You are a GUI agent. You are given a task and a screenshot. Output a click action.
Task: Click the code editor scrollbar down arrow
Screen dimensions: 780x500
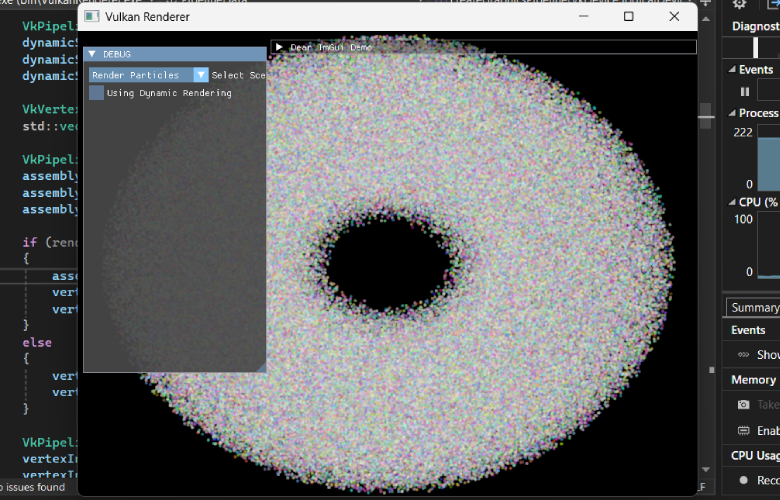[x=706, y=469]
